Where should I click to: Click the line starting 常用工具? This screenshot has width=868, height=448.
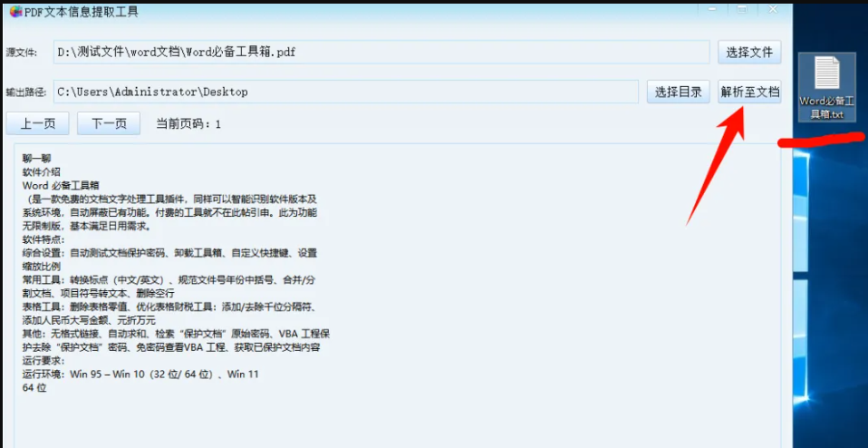[x=169, y=280]
